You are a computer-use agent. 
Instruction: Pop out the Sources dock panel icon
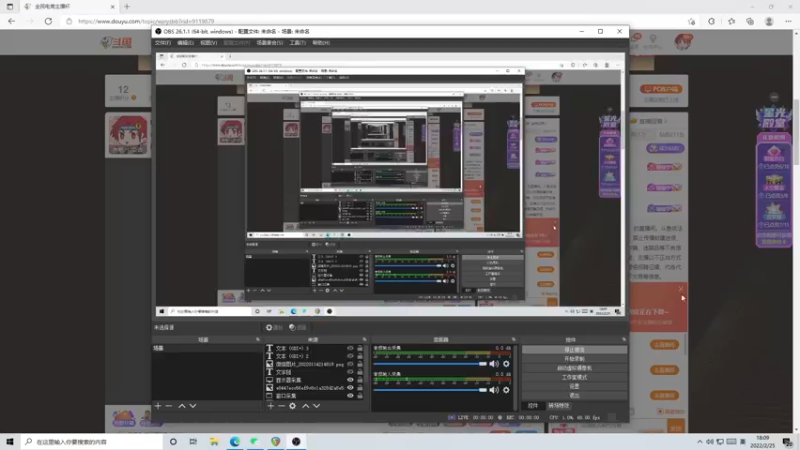pyautogui.click(x=364, y=339)
